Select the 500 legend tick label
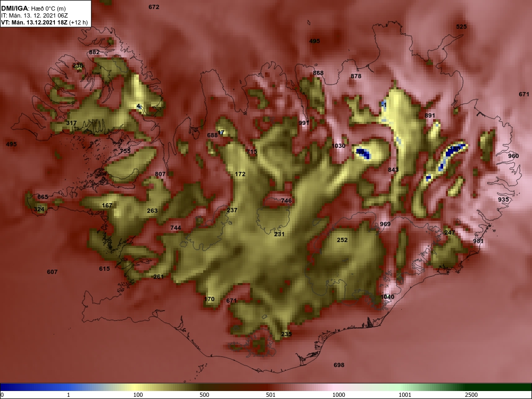Viewport: 532px width, 399px height. point(204,395)
